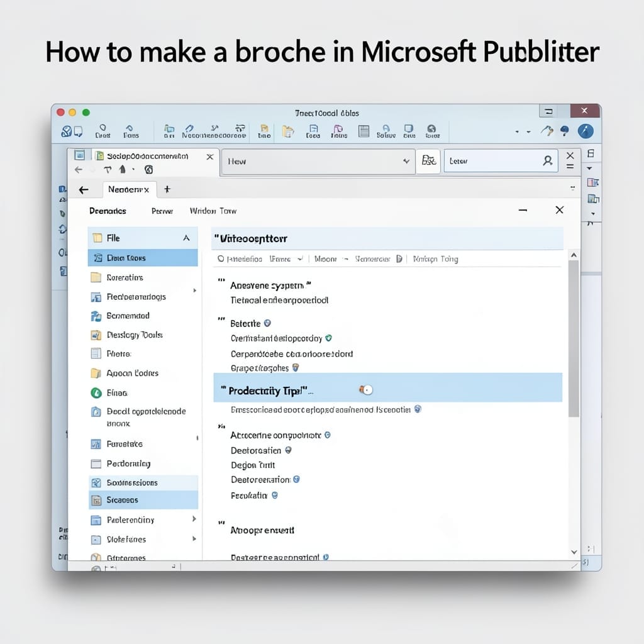Viewport: 644px width, 644px height.
Task: Click the Kmiarn Toing filter
Action: [x=435, y=258]
